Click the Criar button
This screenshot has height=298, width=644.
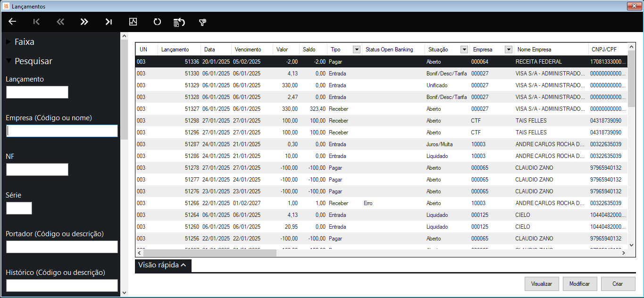tap(618, 284)
